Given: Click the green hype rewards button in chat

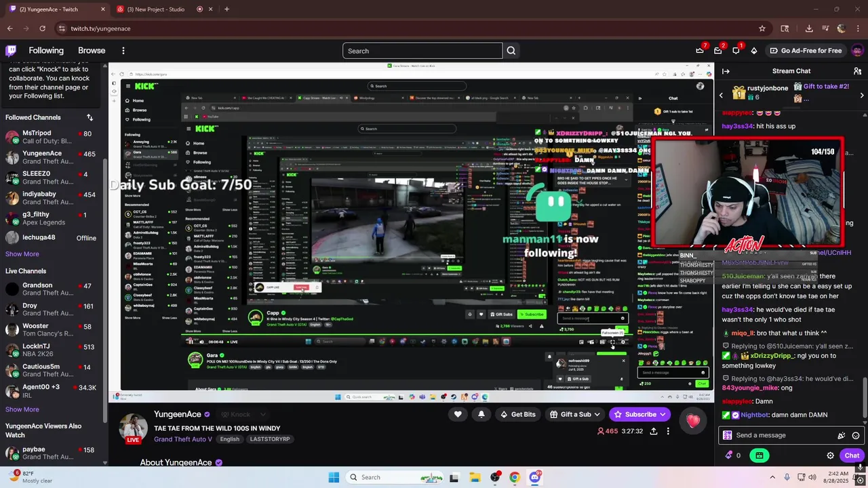Looking at the screenshot, I should (x=759, y=455).
